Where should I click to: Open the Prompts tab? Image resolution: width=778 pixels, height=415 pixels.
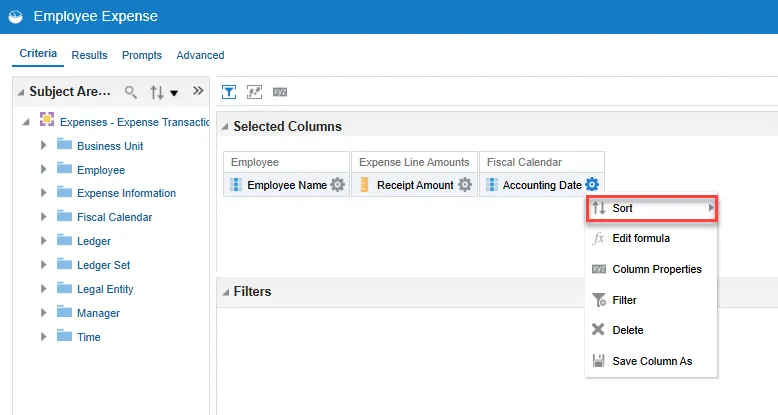coord(142,55)
